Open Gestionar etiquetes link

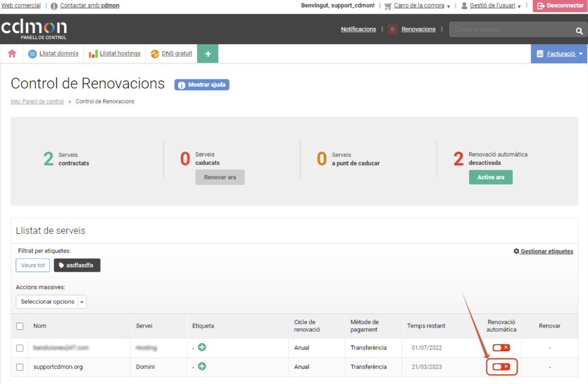pos(547,251)
